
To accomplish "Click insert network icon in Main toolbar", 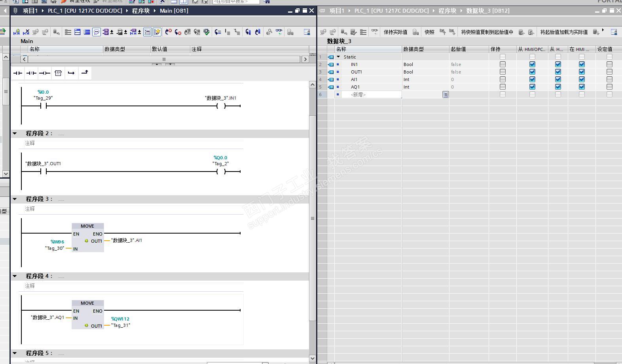I will click(17, 32).
